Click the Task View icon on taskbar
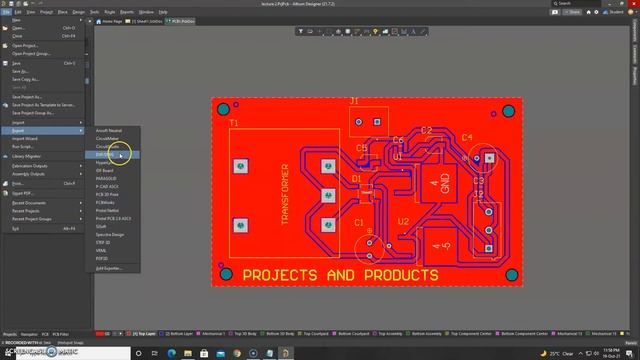This screenshot has width=640, height=360. click(155, 353)
